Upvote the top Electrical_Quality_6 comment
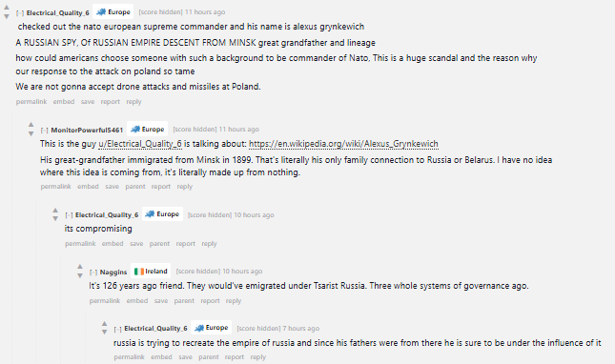This screenshot has width=615, height=364. [x=7, y=8]
